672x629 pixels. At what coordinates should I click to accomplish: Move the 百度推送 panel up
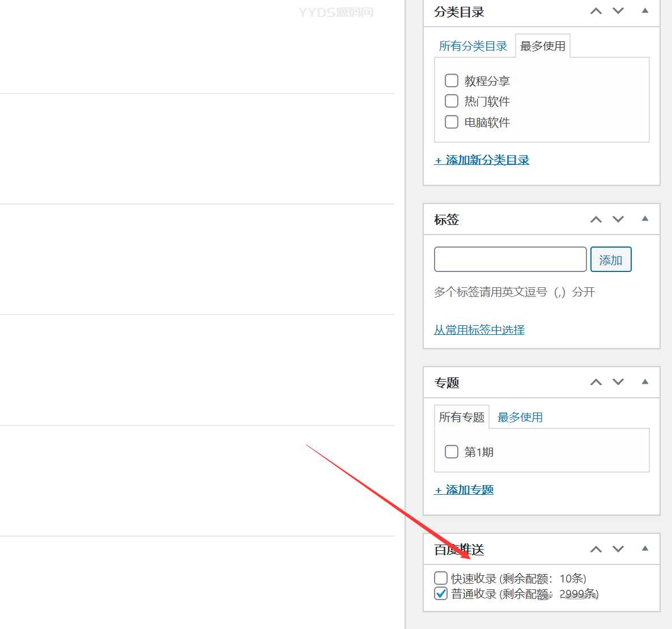point(596,549)
